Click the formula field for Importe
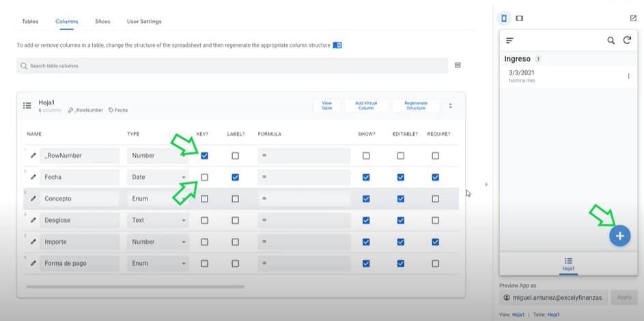Screen dimensions: 644x321 coord(304,242)
